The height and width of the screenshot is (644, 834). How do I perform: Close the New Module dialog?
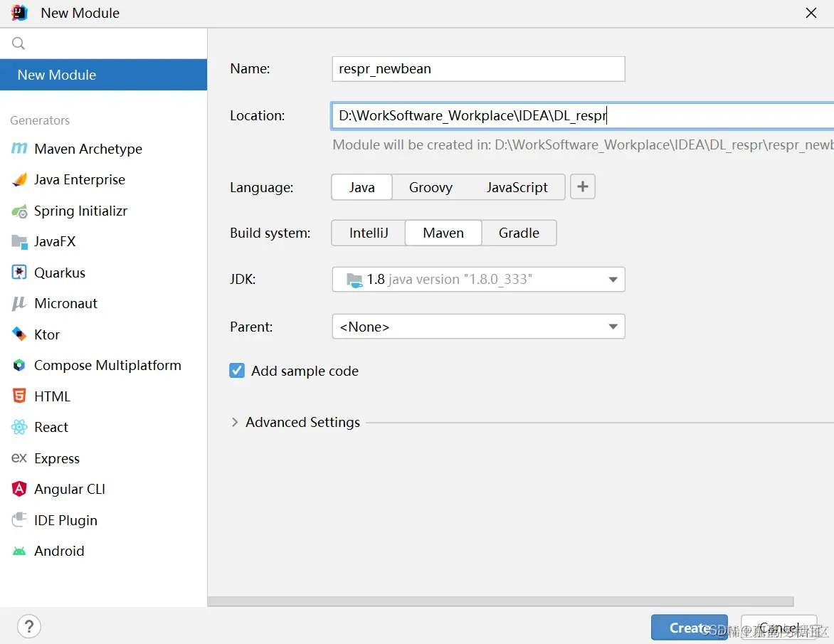coord(811,13)
